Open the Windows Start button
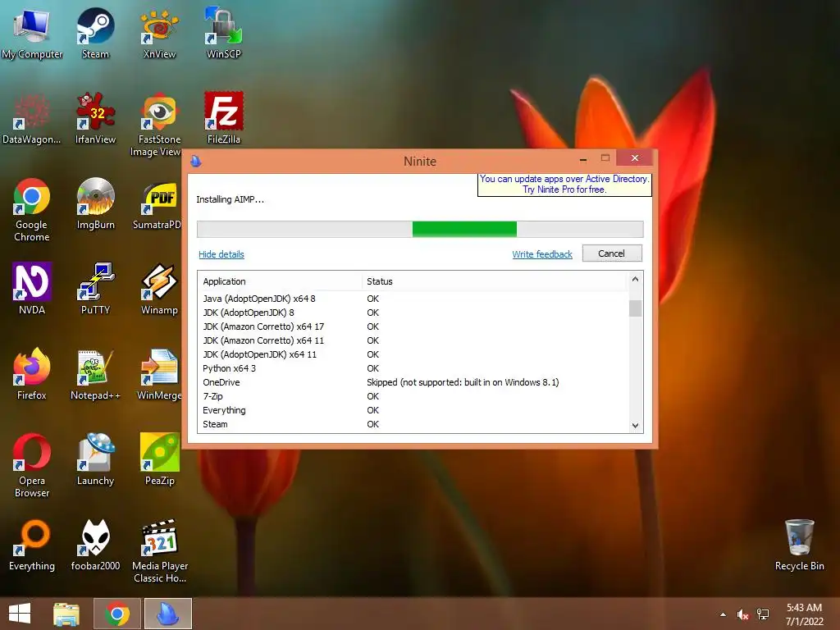 (x=20, y=614)
